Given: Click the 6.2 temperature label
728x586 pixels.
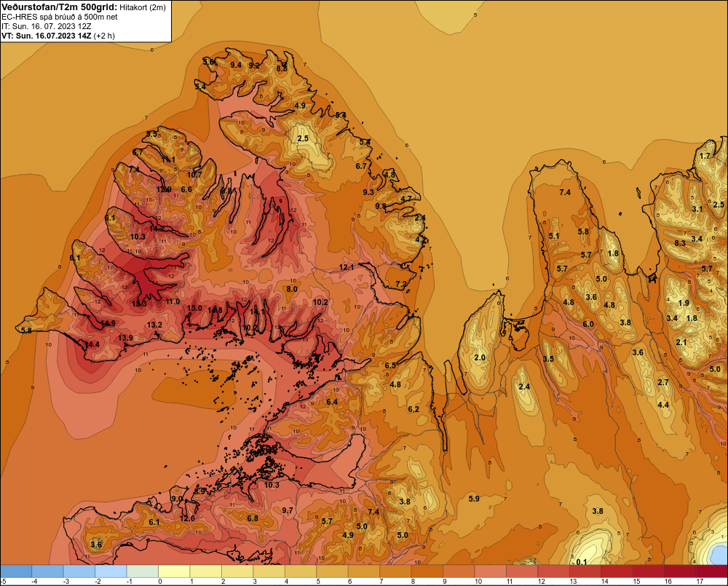Looking at the screenshot, I should pyautogui.click(x=414, y=409).
